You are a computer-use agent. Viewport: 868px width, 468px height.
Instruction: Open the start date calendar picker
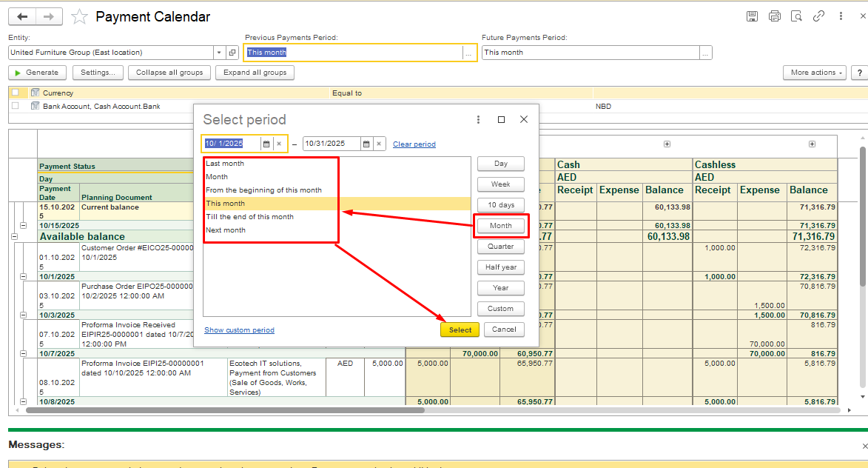266,144
